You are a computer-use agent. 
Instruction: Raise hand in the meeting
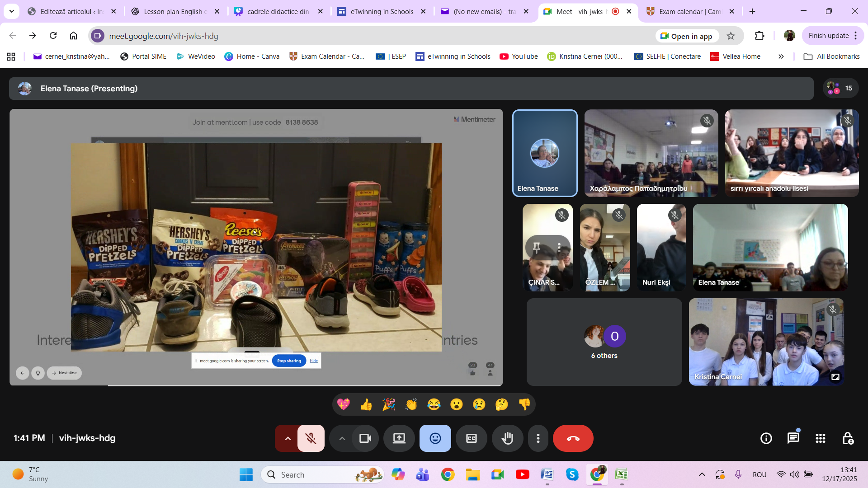pos(507,438)
